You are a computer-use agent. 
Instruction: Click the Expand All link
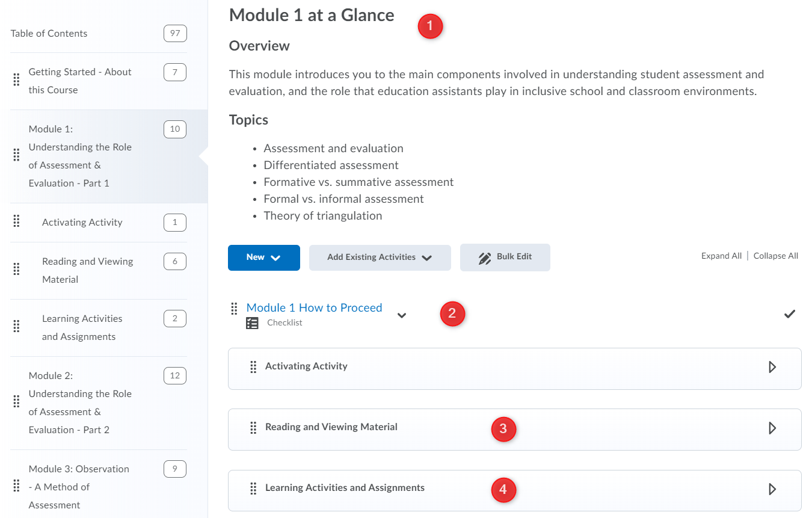[721, 256]
